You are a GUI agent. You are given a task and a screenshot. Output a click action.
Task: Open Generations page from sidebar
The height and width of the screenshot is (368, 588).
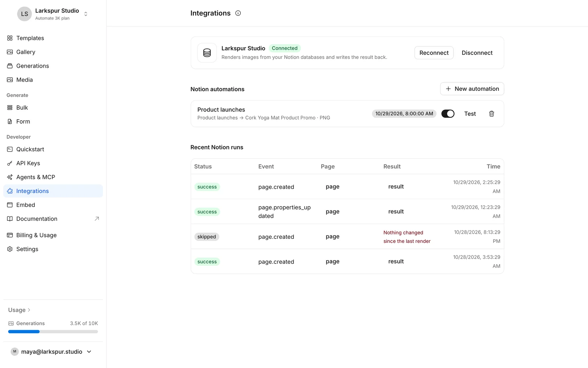point(53,66)
